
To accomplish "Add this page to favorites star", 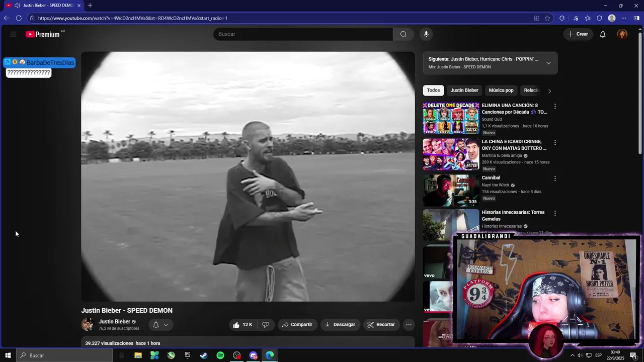I will [547, 18].
